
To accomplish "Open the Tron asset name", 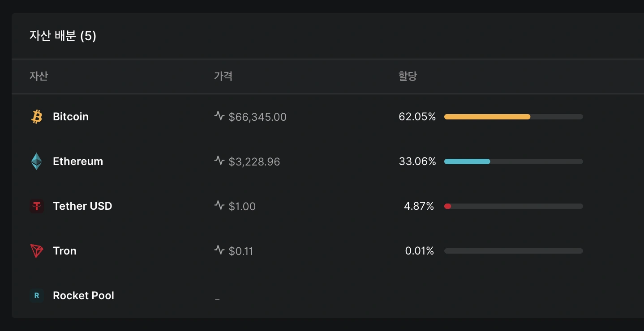I will pyautogui.click(x=64, y=251).
